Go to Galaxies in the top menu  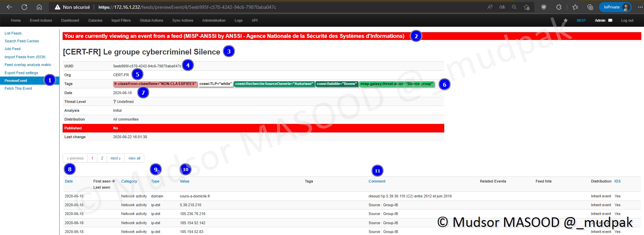[x=95, y=20]
